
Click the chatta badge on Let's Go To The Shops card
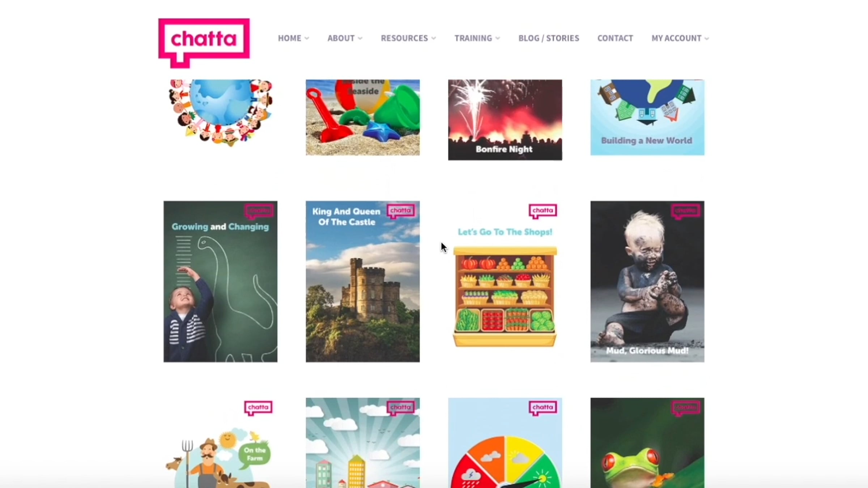point(542,211)
